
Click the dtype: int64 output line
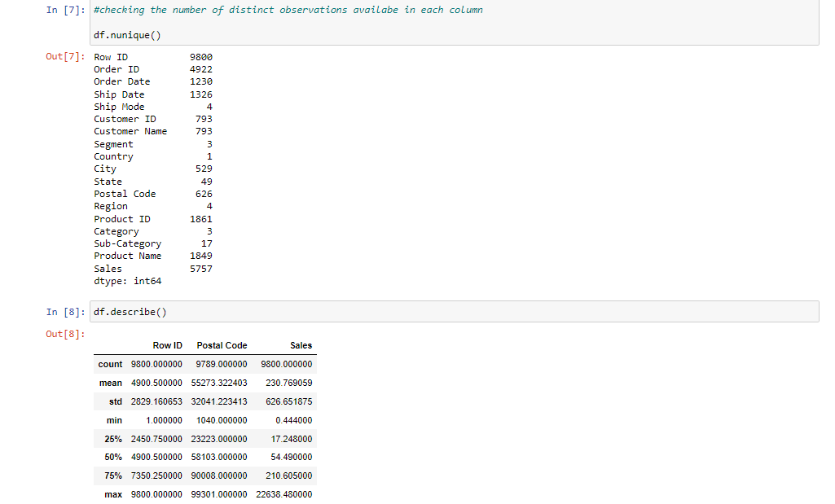[x=121, y=280]
